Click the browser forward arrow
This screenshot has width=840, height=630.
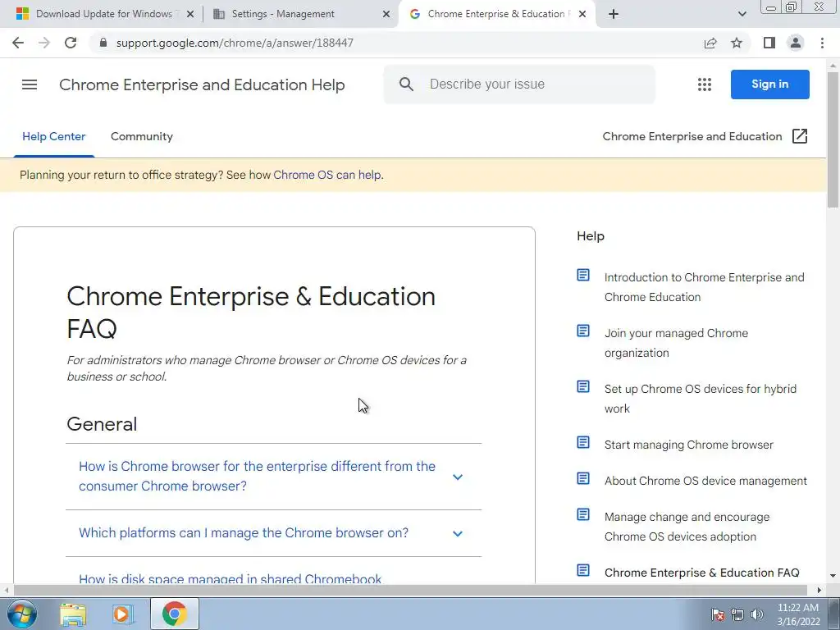coord(44,43)
